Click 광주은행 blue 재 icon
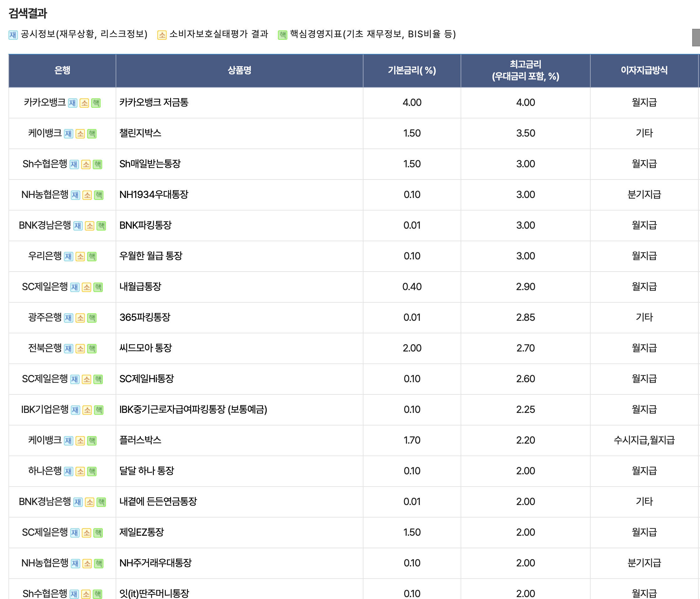The width and height of the screenshot is (700, 599). [x=69, y=318]
